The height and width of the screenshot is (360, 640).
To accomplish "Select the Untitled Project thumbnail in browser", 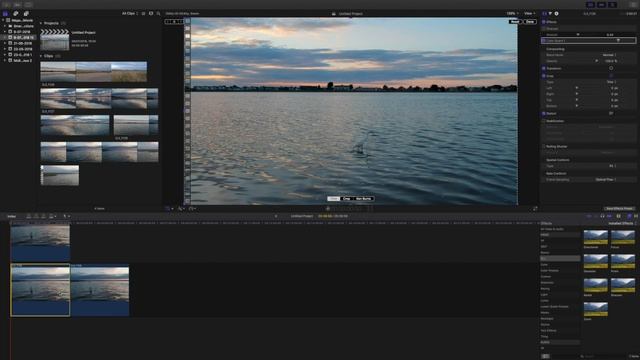I will [x=55, y=40].
